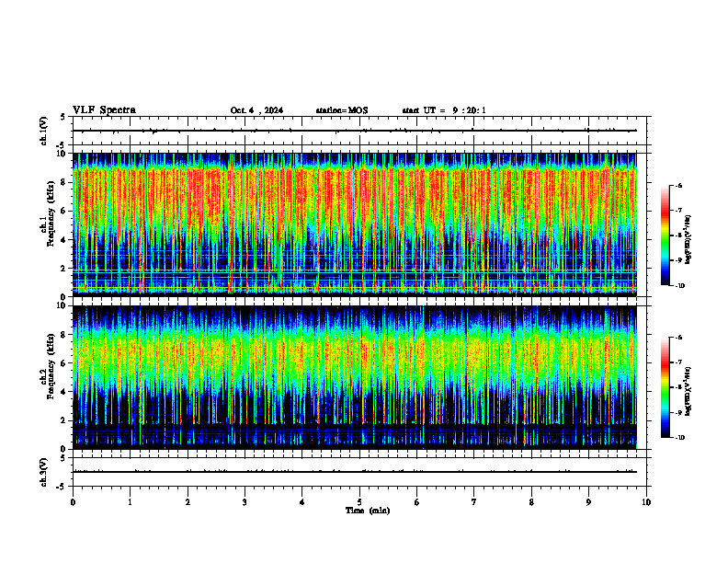Click the "4" kHz tick on ch.2 frequency axis
728x563 pixels.
64,392
